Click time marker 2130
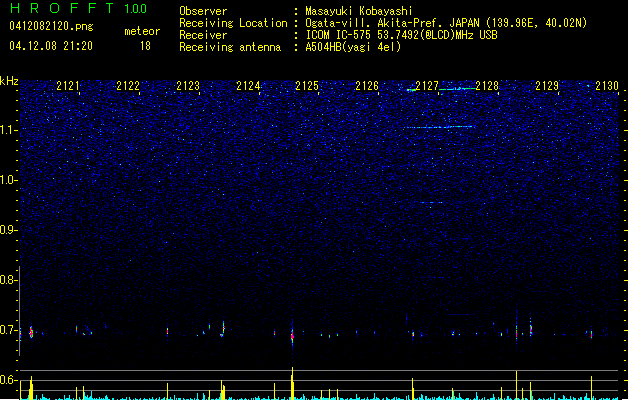Viewport: 629px width, 400px height. [x=607, y=86]
